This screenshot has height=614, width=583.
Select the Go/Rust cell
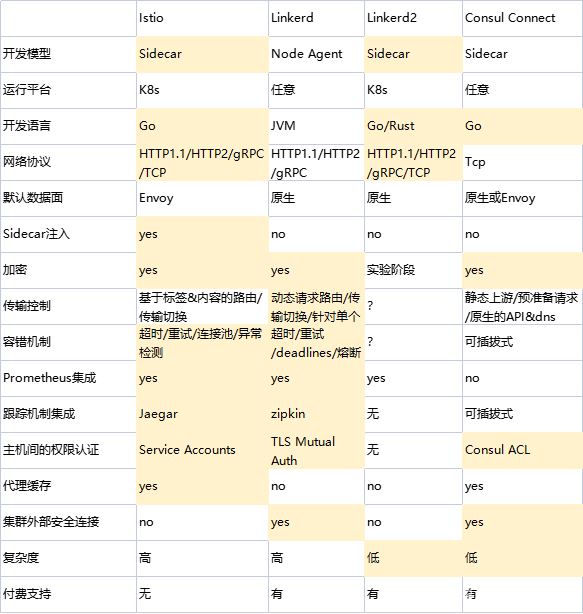click(413, 126)
